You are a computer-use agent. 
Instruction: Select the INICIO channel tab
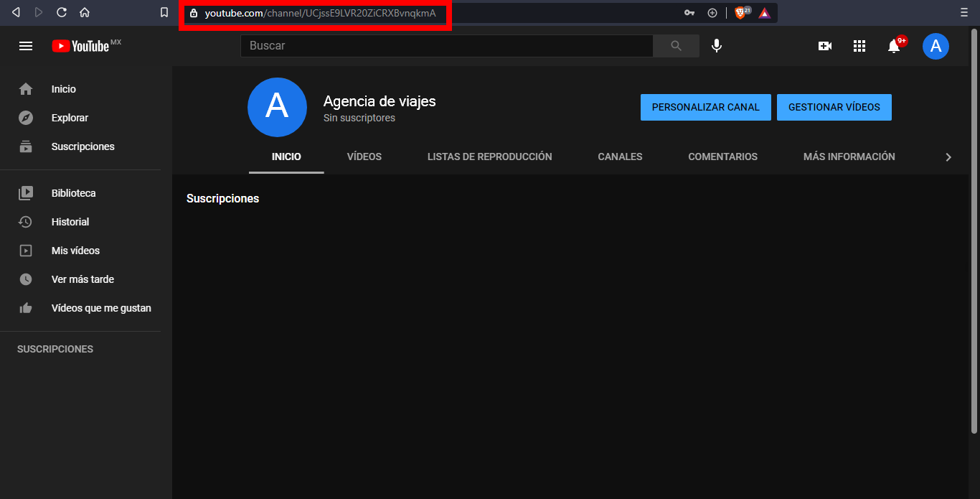[286, 157]
